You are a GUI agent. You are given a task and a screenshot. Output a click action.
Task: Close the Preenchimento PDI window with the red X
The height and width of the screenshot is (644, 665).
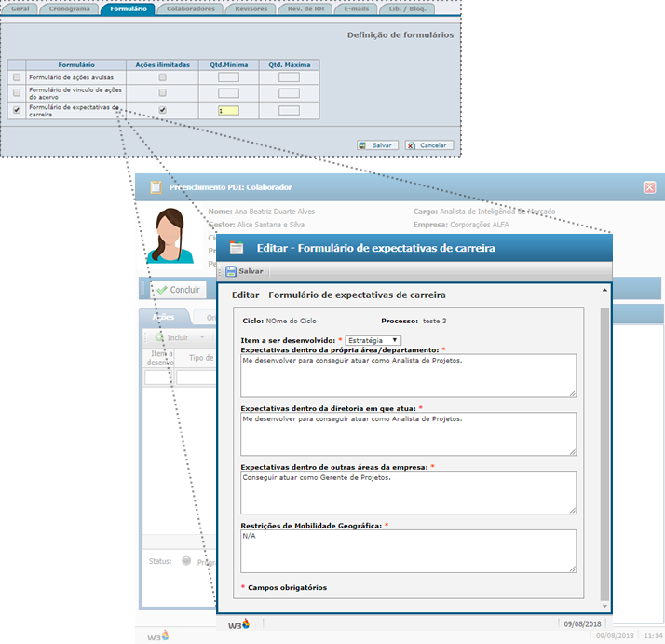click(x=649, y=186)
